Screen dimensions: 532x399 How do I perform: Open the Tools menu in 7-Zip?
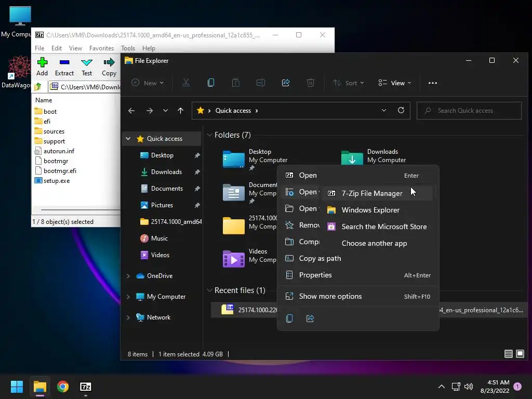(x=128, y=48)
